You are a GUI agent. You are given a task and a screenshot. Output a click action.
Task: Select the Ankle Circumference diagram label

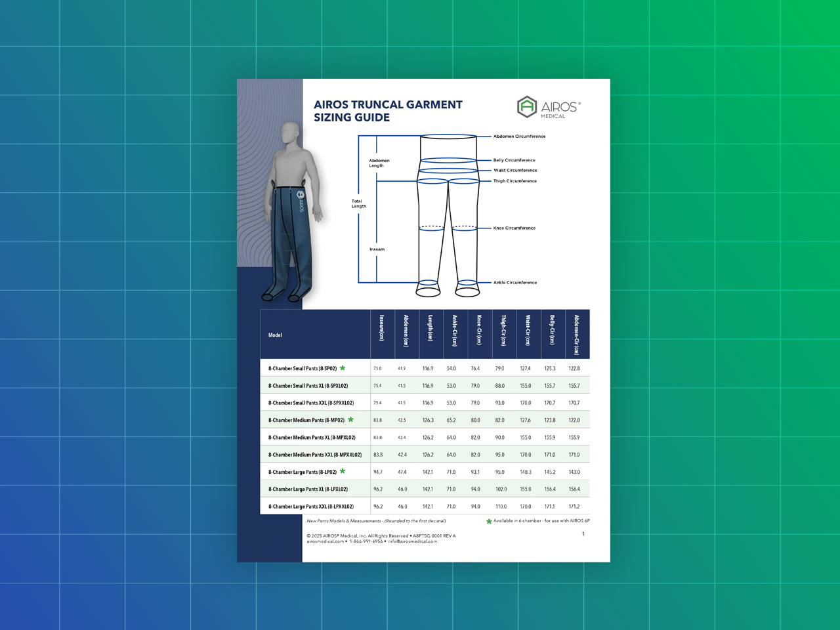tap(514, 283)
